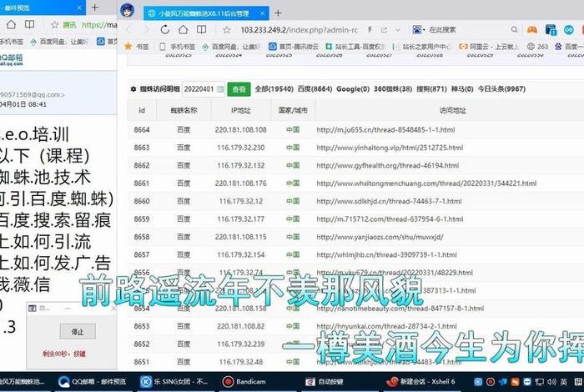Image resolution: width=584 pixels, height=392 pixels.
Task: Open the 263 bookmark
Action: pos(537,47)
